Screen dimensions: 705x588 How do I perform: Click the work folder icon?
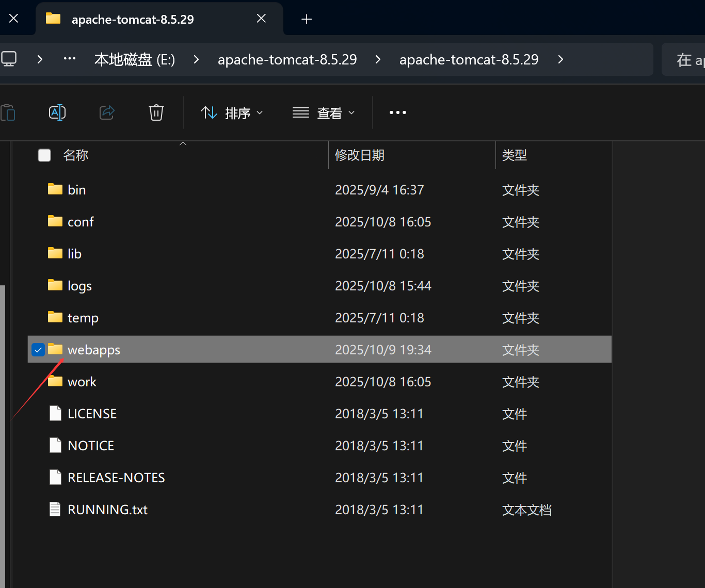pyautogui.click(x=55, y=381)
